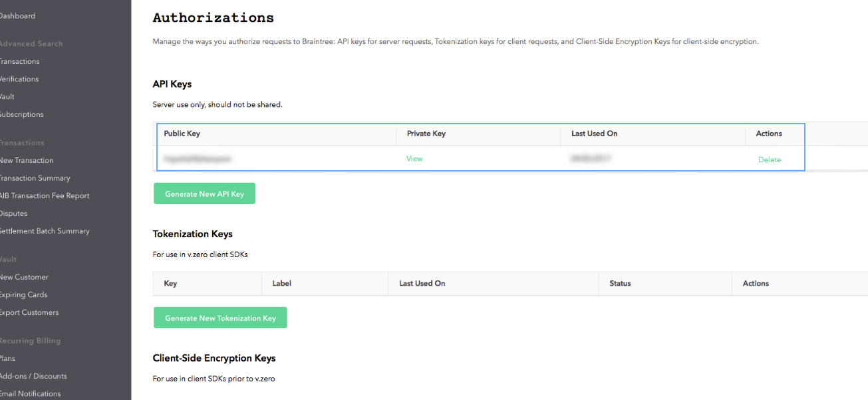Click New Customer in the sidebar

pyautogui.click(x=25, y=277)
